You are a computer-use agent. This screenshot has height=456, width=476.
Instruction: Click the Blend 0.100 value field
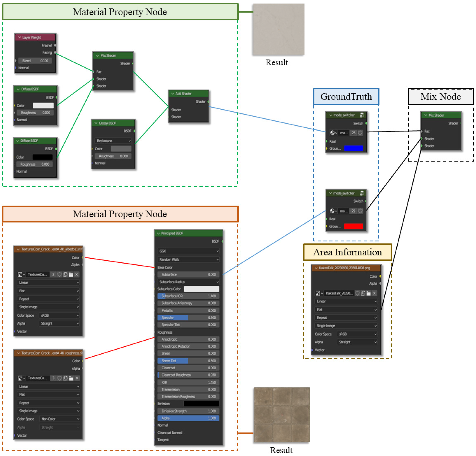35,61
